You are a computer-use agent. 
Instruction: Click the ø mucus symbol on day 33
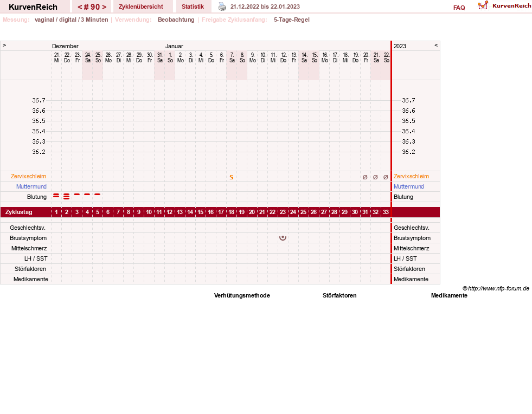(x=386, y=177)
